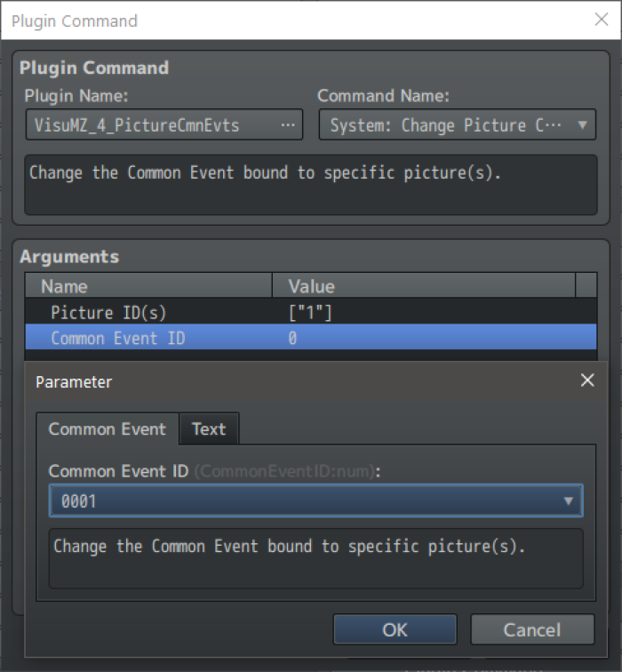622x672 pixels.
Task: Close the Parameter dialog
Action: tap(586, 380)
